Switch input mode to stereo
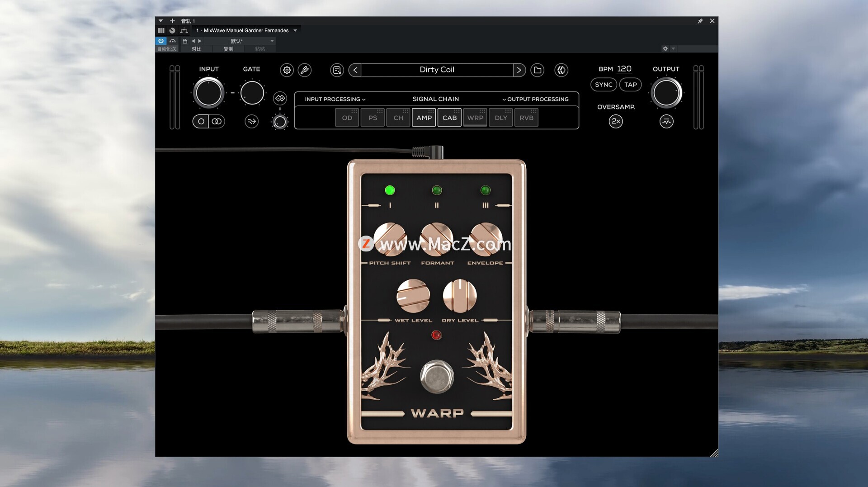Viewport: 868px width, 487px height. click(x=217, y=121)
